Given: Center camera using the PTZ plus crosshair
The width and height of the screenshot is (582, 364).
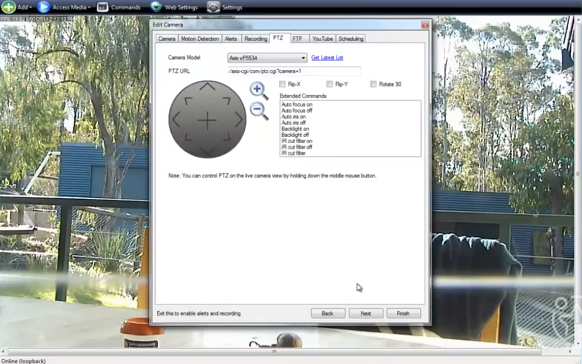Looking at the screenshot, I should (x=207, y=120).
